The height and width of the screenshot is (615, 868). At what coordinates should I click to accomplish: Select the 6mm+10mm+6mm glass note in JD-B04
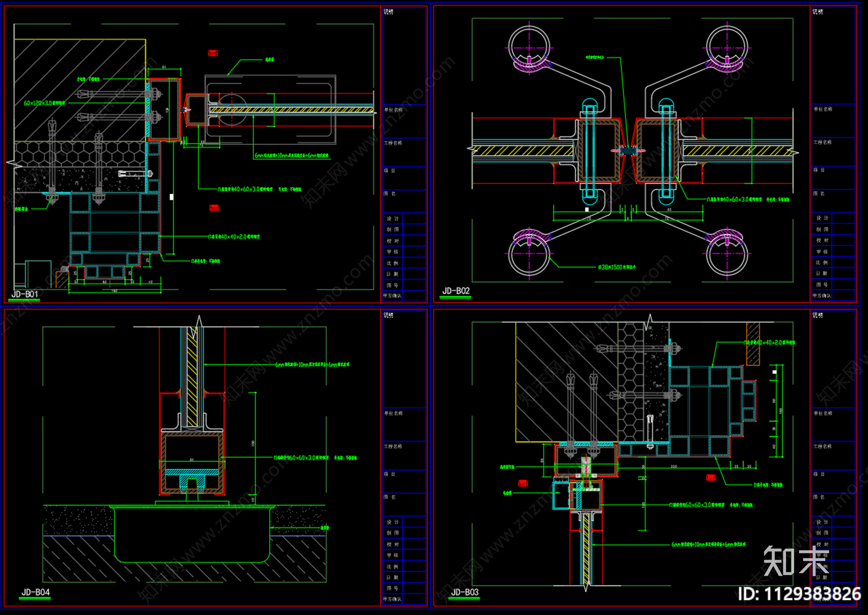[x=312, y=365]
